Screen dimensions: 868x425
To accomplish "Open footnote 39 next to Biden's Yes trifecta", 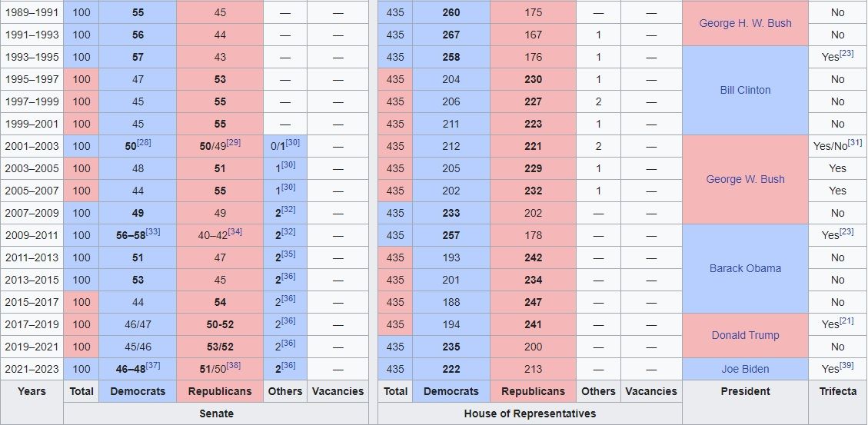I will click(846, 366).
